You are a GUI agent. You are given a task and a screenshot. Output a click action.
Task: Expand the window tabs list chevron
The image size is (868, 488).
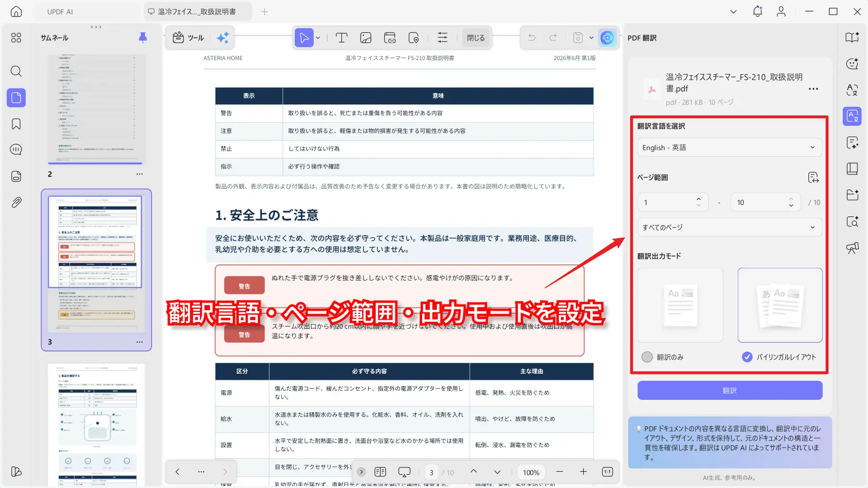[734, 11]
